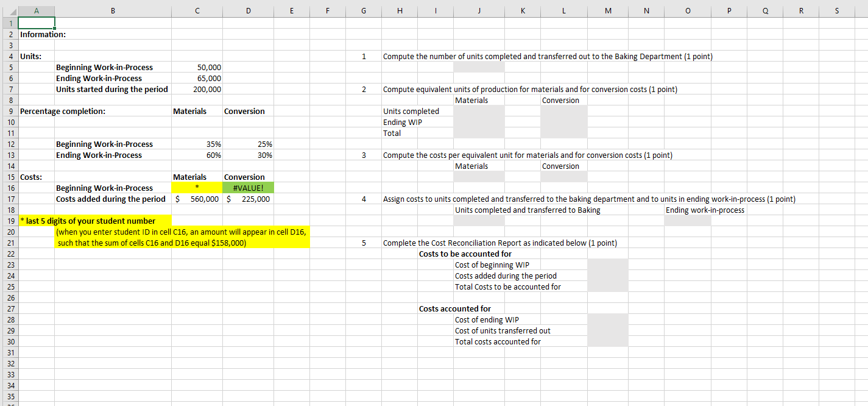868x406 pixels.
Task: Select column header J
Action: 479,10
